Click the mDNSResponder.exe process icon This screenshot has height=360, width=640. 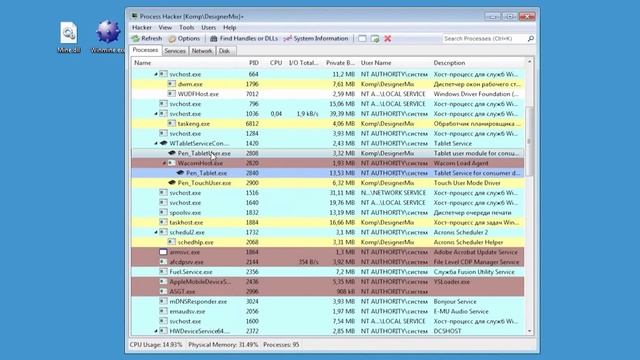coord(163,301)
